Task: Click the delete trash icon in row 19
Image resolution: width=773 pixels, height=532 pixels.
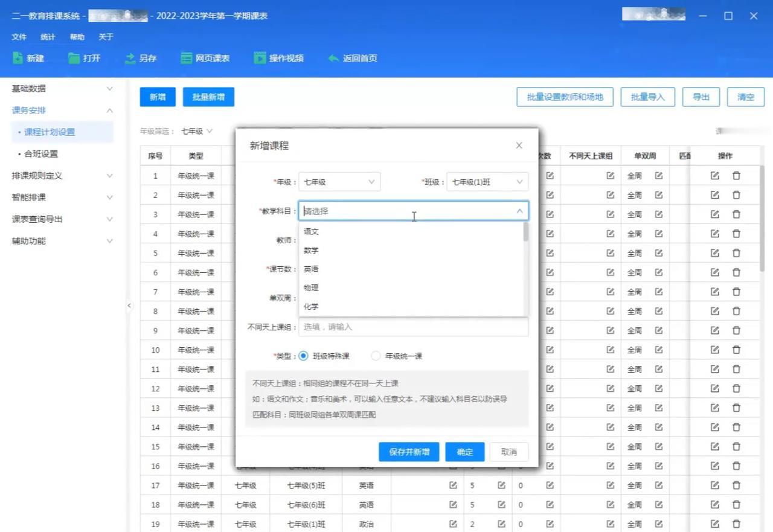Action: pyautogui.click(x=736, y=524)
